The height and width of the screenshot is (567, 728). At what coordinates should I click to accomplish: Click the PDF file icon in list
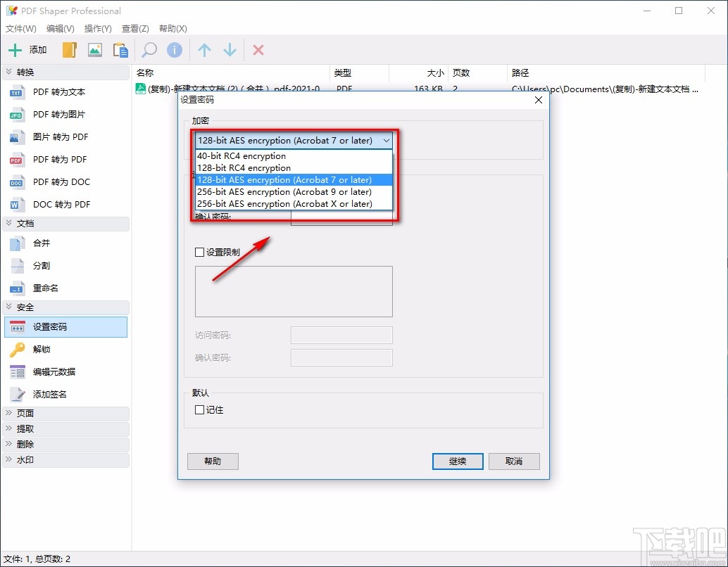[x=140, y=88]
